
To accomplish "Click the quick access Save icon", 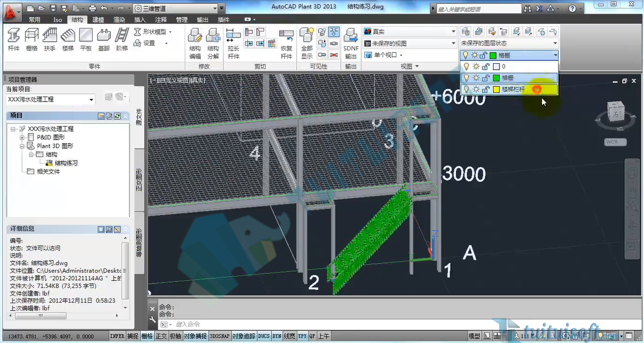I will coord(53,8).
